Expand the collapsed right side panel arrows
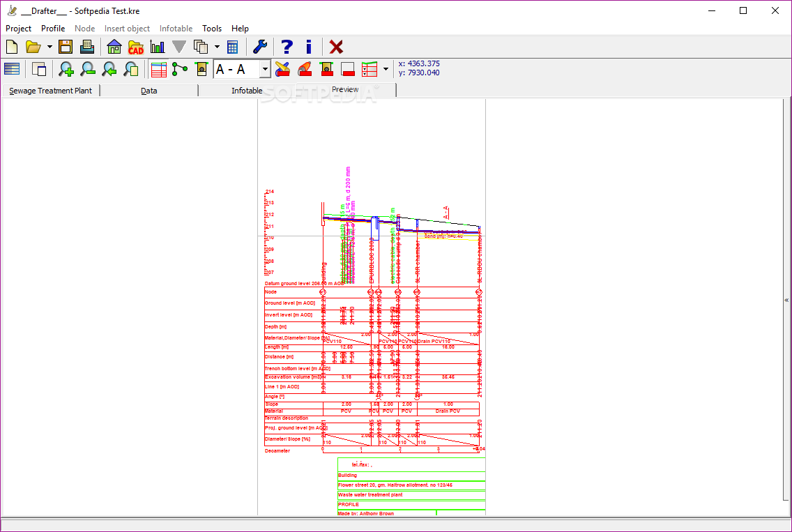 (786, 300)
